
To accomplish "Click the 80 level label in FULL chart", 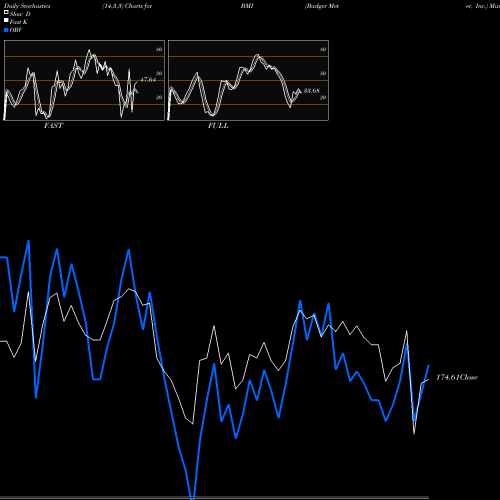I will pos(323,49).
